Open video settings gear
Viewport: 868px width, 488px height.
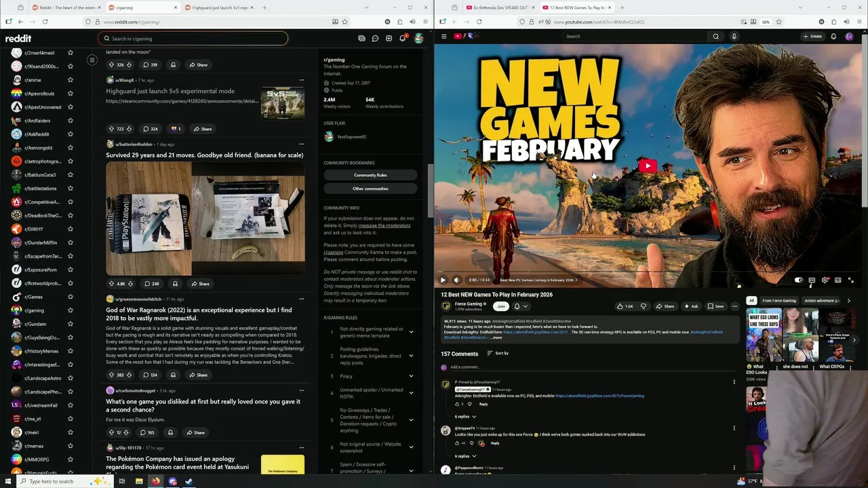(825, 280)
